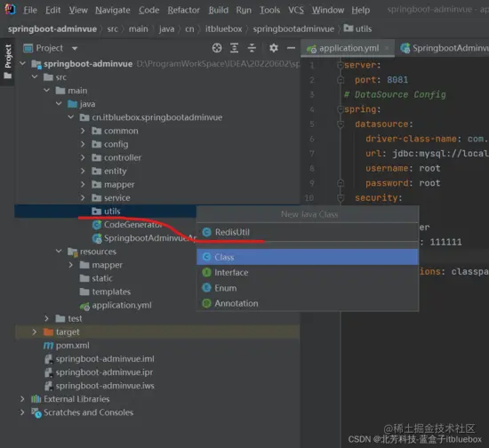The image size is (489, 448).
Task: Click the locate/select opened file crosshair icon
Action: (217, 48)
